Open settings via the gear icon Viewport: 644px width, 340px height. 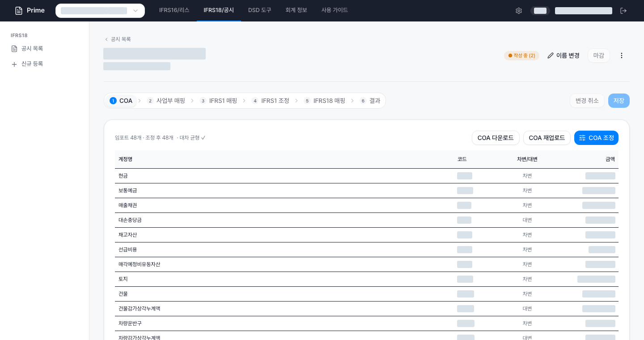[x=519, y=11]
